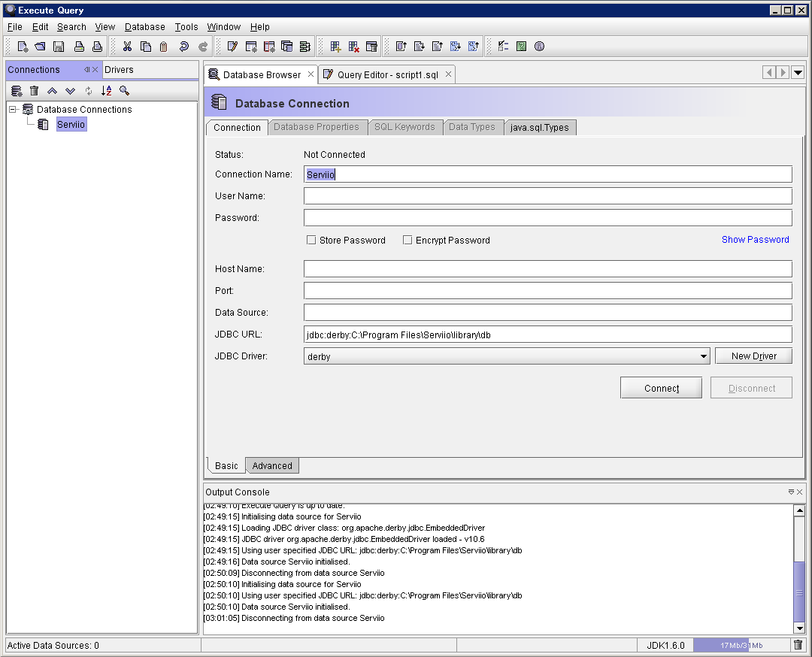The width and height of the screenshot is (812, 657).
Task: Collapse the Database Connections tree node
Action: [x=13, y=110]
